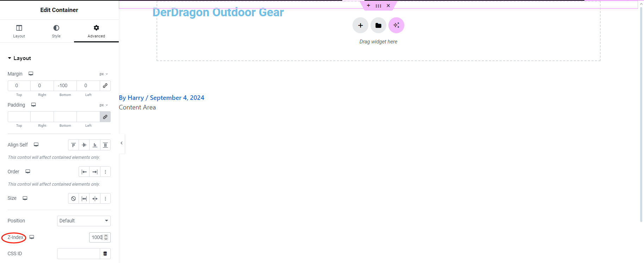Screen dimensions: 644x263
Task: Set Align Self to end
Action: tap(94, 145)
